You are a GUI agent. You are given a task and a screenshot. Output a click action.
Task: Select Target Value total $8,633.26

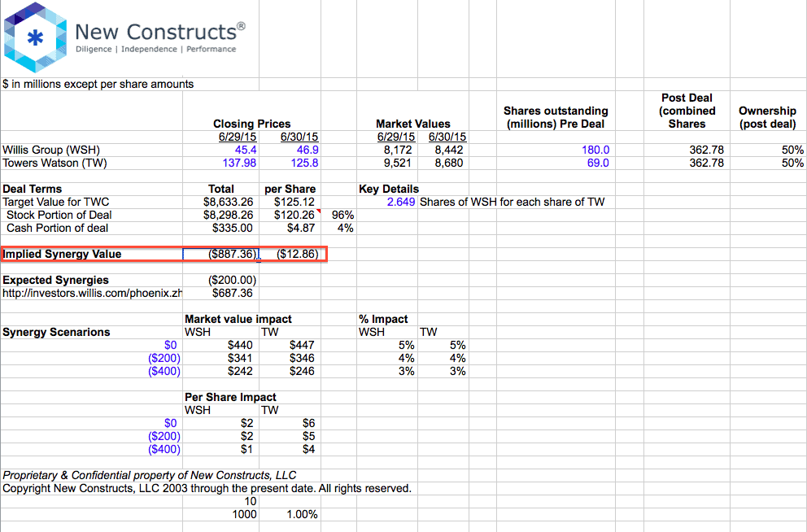[228, 202]
